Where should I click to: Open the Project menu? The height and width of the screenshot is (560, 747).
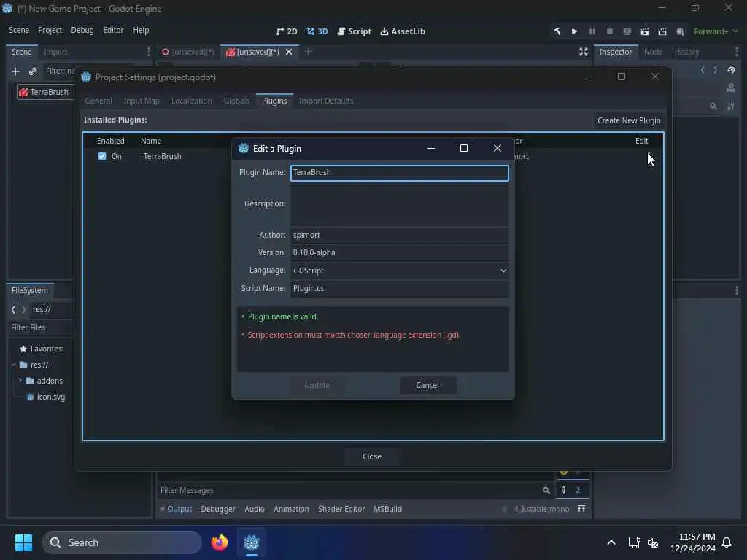coord(50,30)
